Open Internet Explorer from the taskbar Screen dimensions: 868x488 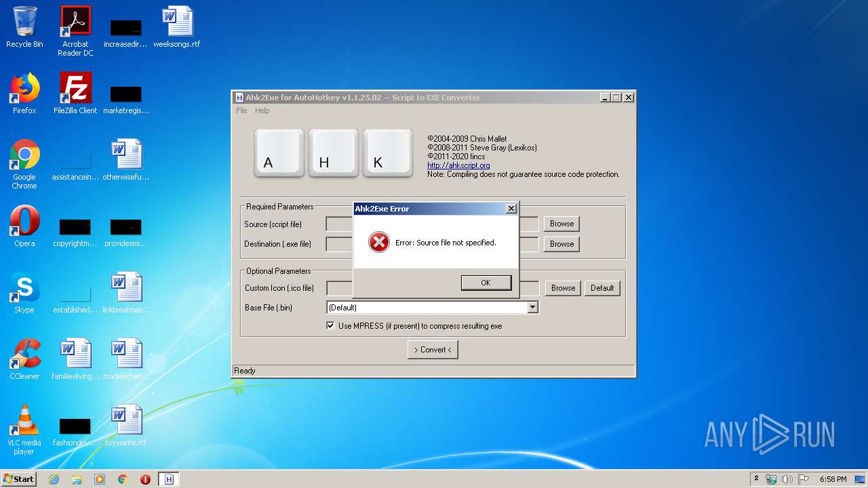(x=54, y=479)
